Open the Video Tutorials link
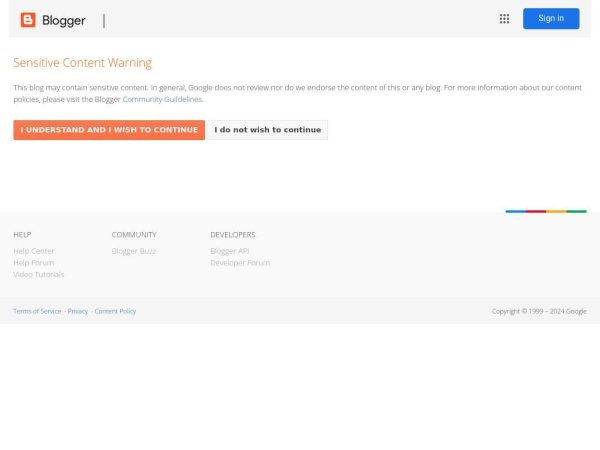 pos(38,274)
